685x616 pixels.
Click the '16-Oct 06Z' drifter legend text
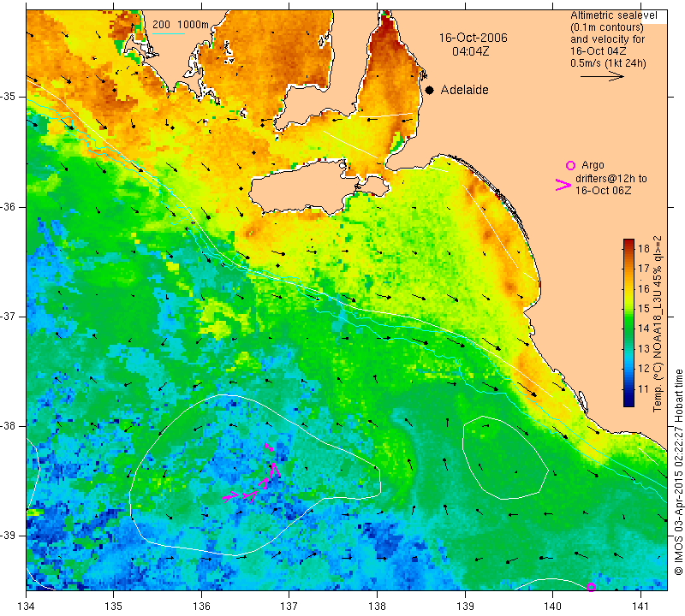[603, 190]
